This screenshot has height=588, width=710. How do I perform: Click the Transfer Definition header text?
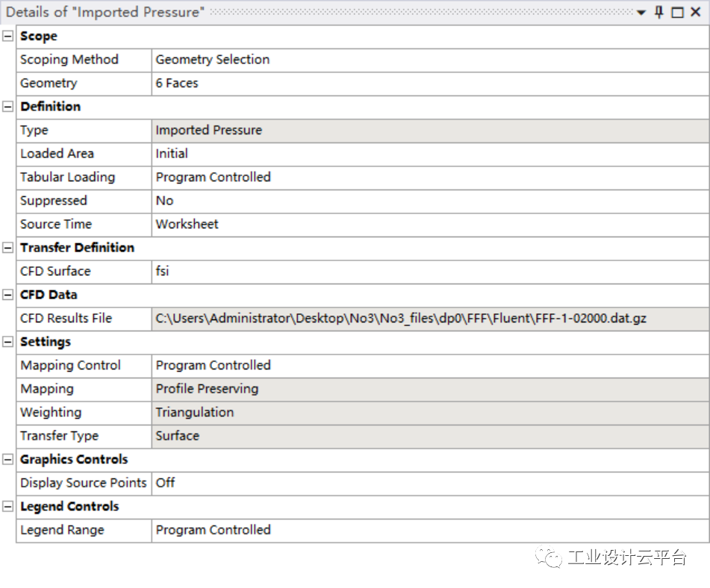[78, 248]
